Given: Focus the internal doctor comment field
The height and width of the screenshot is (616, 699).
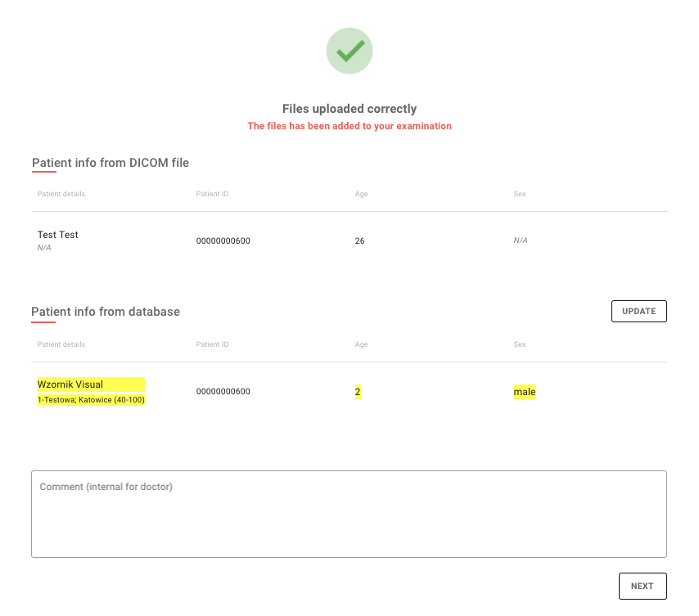Looking at the screenshot, I should pos(349,514).
